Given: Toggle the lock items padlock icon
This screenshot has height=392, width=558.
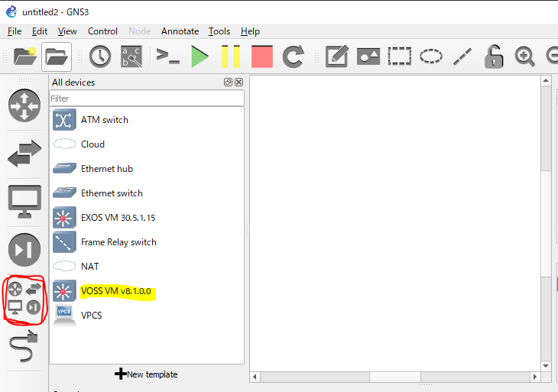Looking at the screenshot, I should (494, 57).
